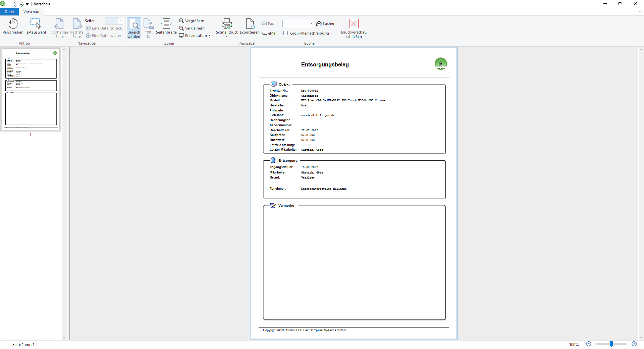Viewport: 644px width, 349px height.
Task: Expand the Schnelldruck options arrow
Action: pos(227,37)
